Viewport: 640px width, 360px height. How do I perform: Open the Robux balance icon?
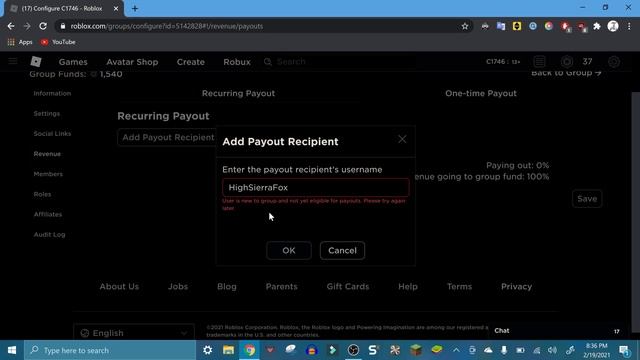(567, 62)
